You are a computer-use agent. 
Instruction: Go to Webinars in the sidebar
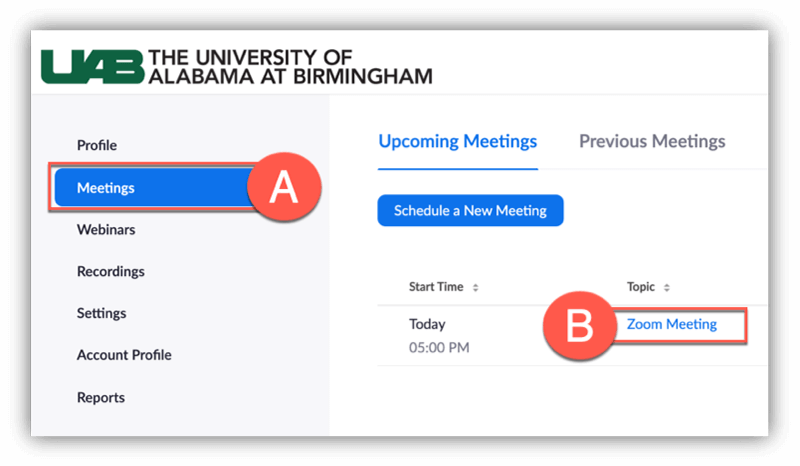click(x=106, y=229)
